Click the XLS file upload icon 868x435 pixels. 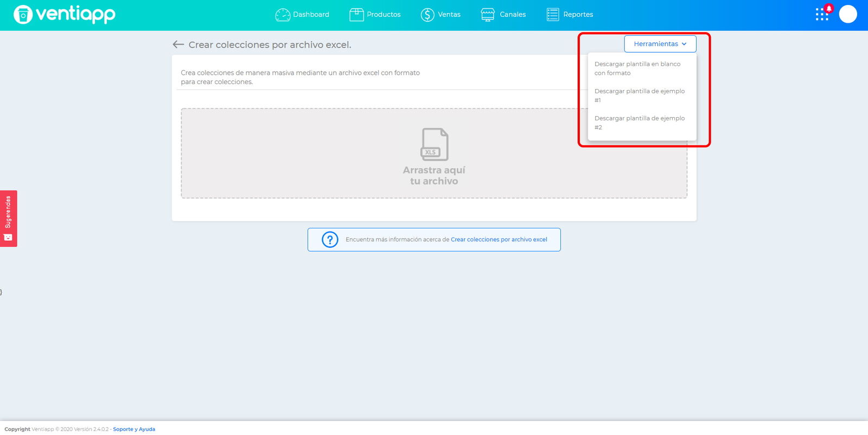coord(435,144)
